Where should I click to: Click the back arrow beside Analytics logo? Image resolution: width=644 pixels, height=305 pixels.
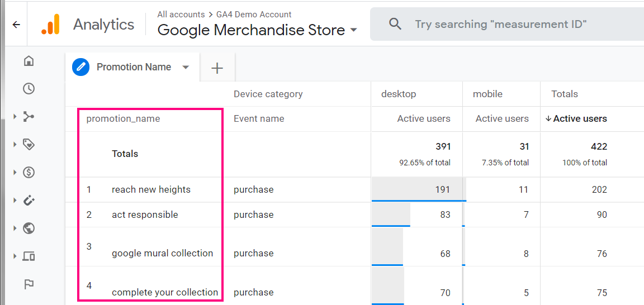[16, 25]
